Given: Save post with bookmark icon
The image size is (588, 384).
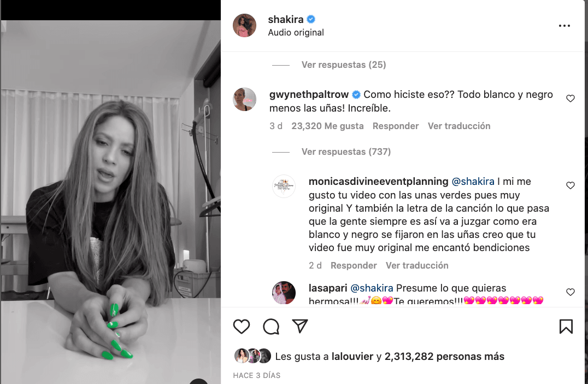Looking at the screenshot, I should point(566,327).
